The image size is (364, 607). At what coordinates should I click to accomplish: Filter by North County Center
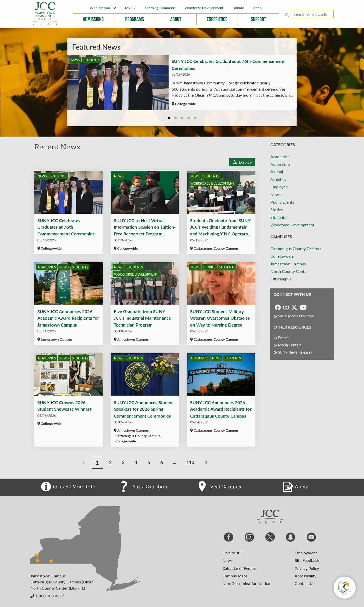click(289, 272)
